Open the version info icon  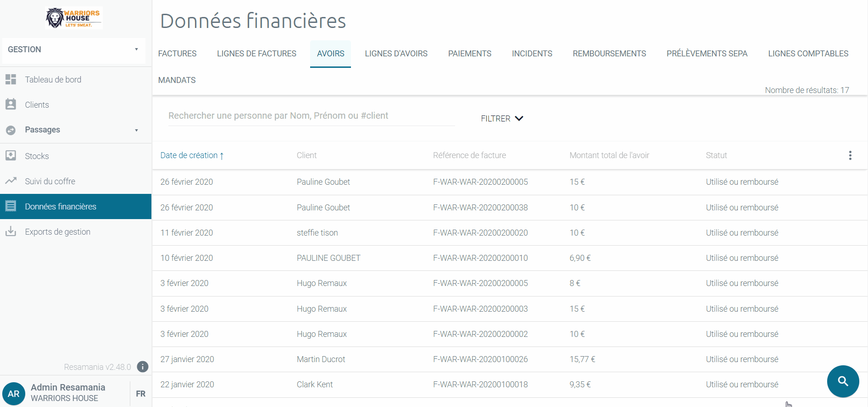click(x=143, y=367)
